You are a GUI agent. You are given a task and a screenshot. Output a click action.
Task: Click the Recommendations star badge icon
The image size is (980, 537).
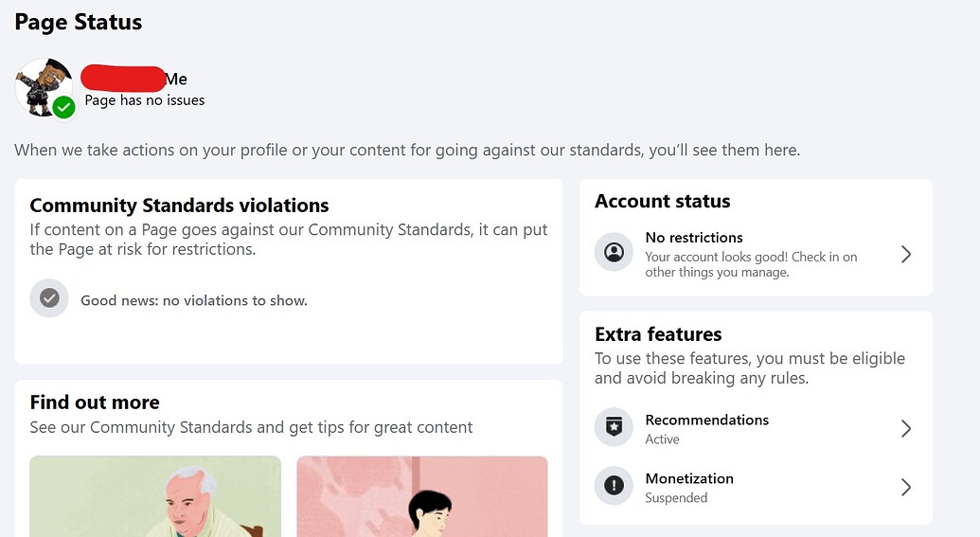pos(614,427)
